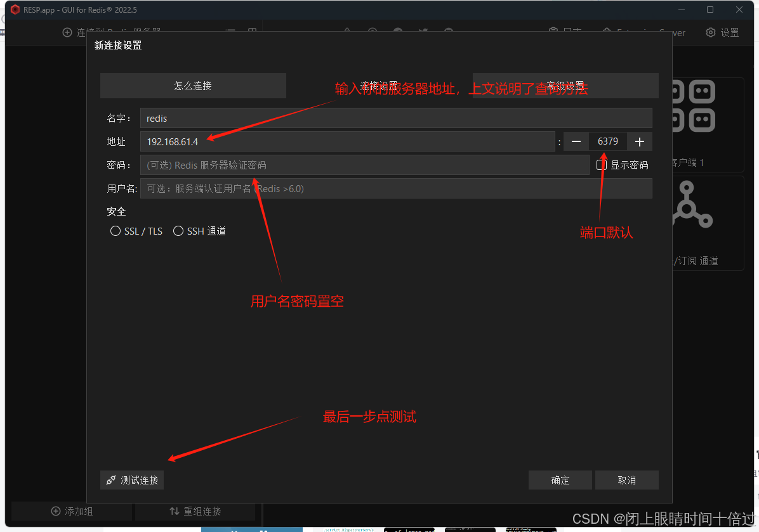
Task: Open 设置 via the gear icon
Action: pos(711,32)
